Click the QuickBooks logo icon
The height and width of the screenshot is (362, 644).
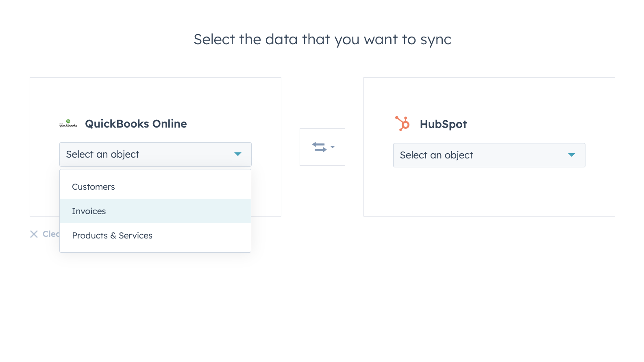(68, 124)
